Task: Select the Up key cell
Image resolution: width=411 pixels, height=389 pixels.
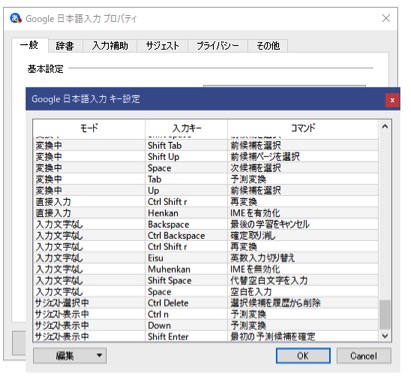Action: 186,191
